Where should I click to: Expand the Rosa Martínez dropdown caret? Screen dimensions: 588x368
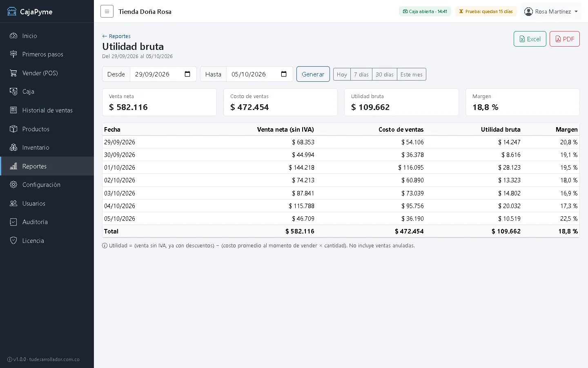click(576, 11)
